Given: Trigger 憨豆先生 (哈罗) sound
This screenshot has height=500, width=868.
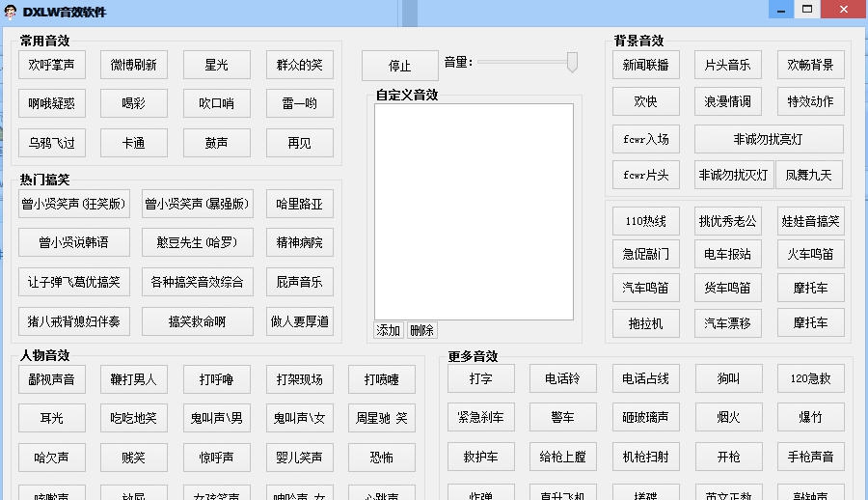Looking at the screenshot, I should pos(197,242).
